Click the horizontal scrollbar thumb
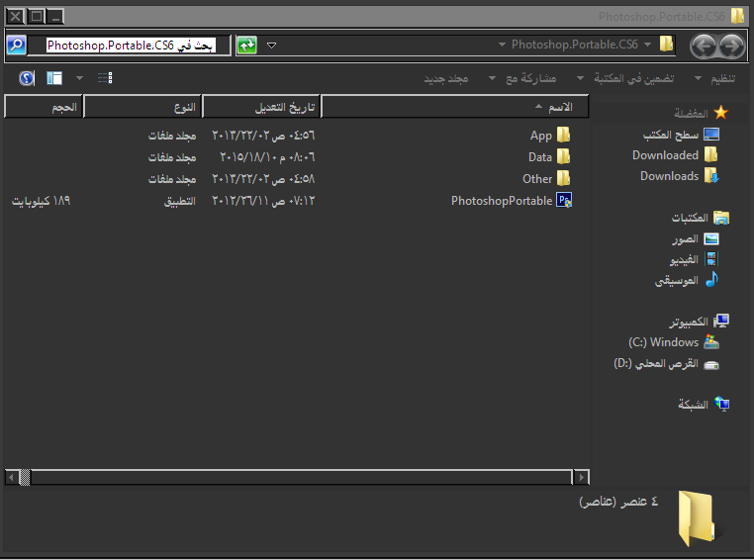 click(x=25, y=477)
